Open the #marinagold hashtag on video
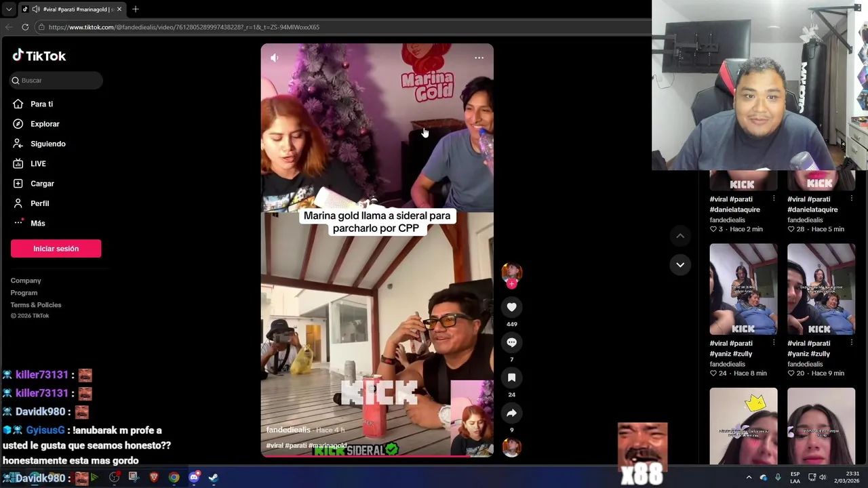The height and width of the screenshot is (488, 868). point(327,445)
